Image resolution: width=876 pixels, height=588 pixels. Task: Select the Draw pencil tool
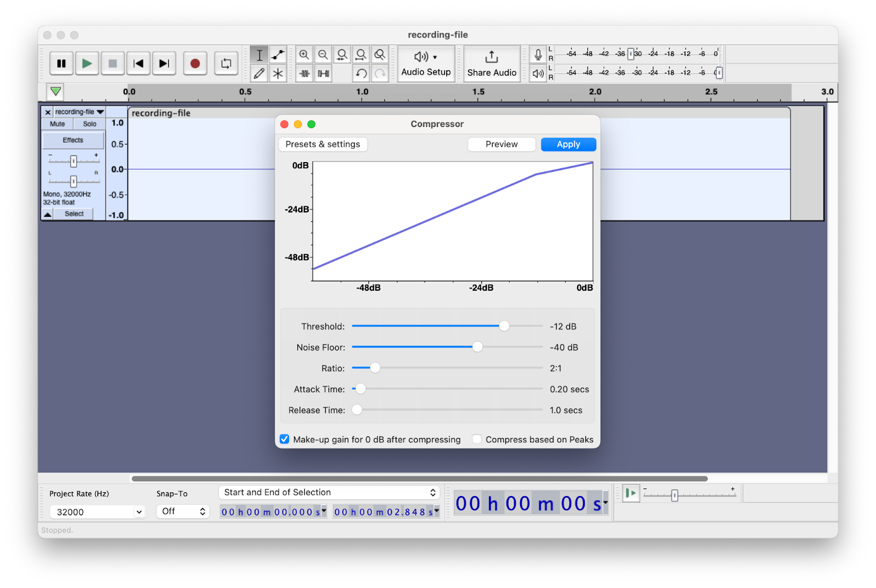pyautogui.click(x=259, y=73)
